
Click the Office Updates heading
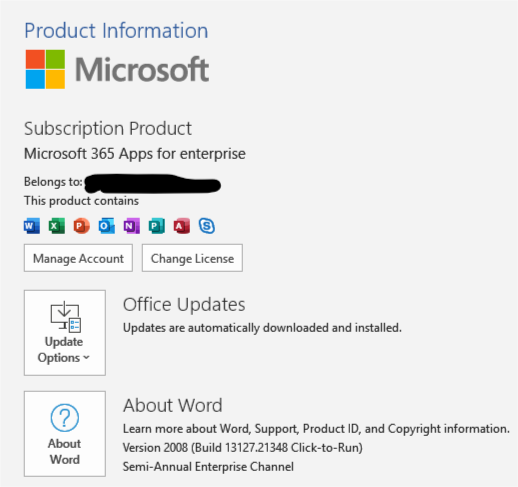click(184, 304)
